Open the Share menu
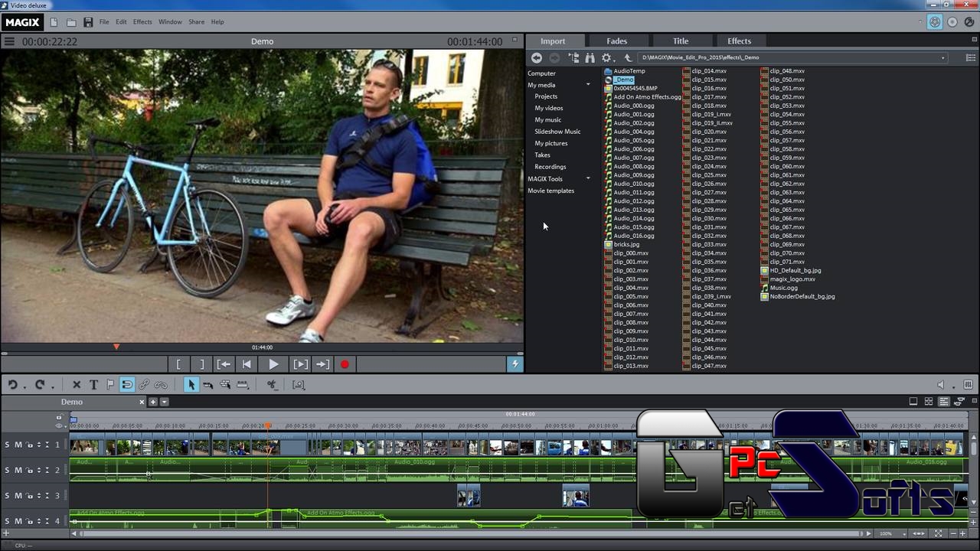Screen dimensions: 980x551 pos(196,22)
